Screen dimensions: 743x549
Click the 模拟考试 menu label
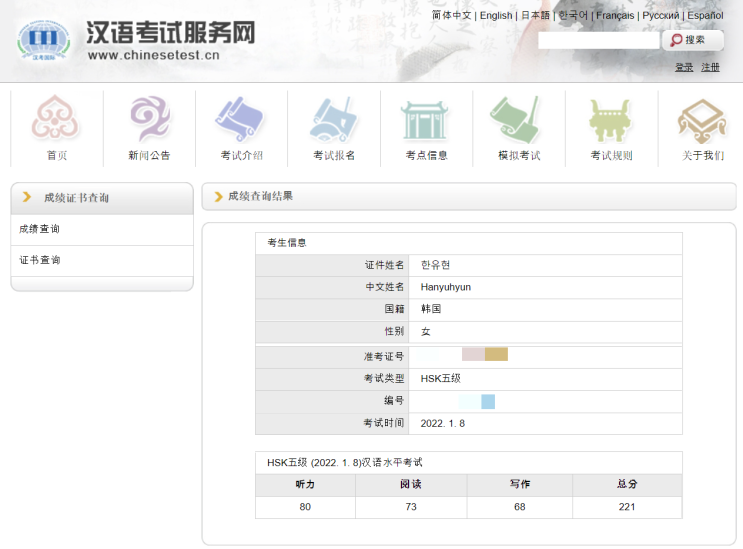[519, 155]
